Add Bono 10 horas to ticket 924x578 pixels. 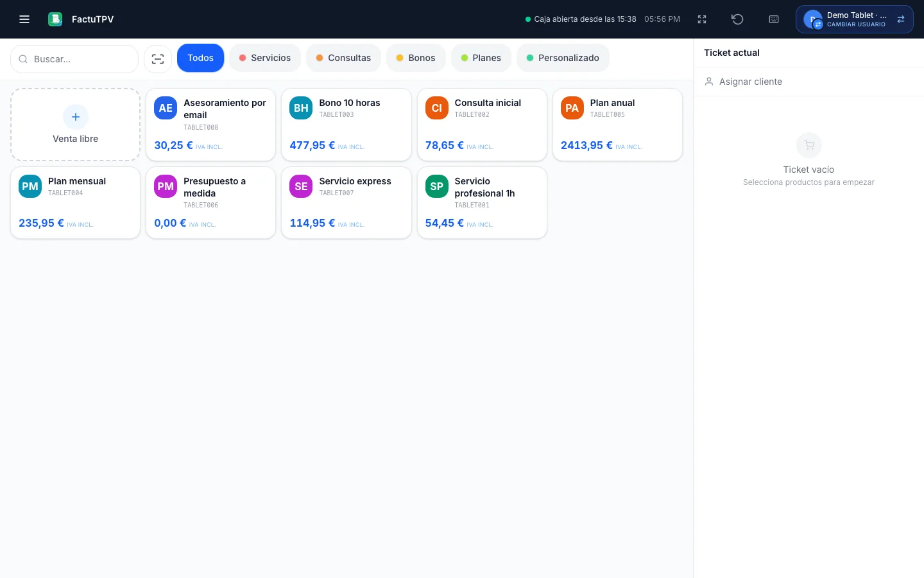point(346,125)
